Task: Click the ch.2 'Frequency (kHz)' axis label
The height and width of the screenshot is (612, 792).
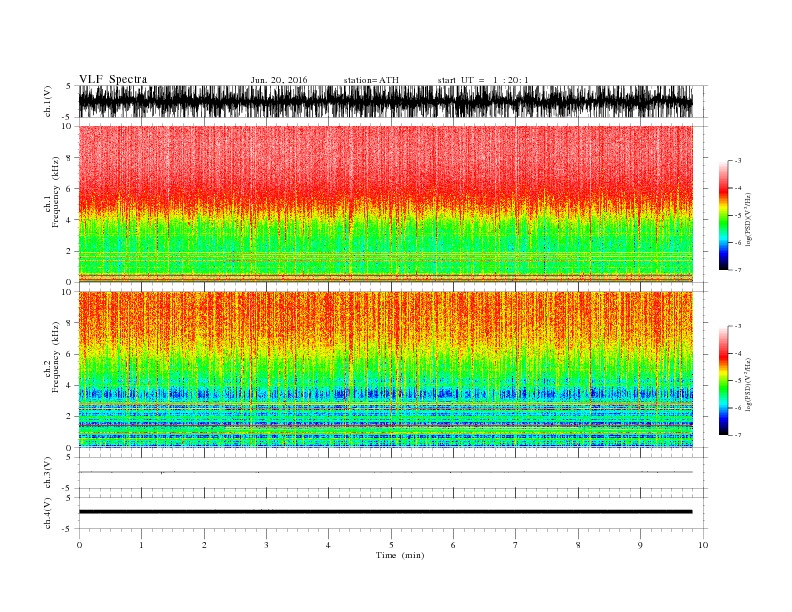Action: click(55, 356)
